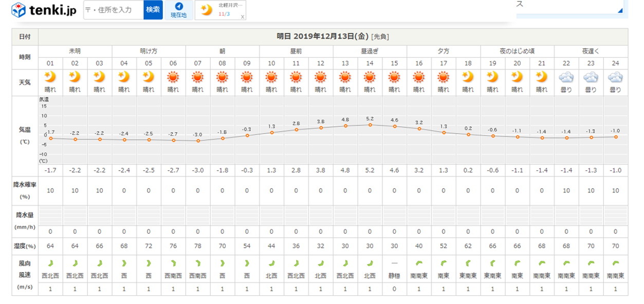The height and width of the screenshot is (304, 644).
Task: Click the 静穏 calm wind label
Action: 394,276
